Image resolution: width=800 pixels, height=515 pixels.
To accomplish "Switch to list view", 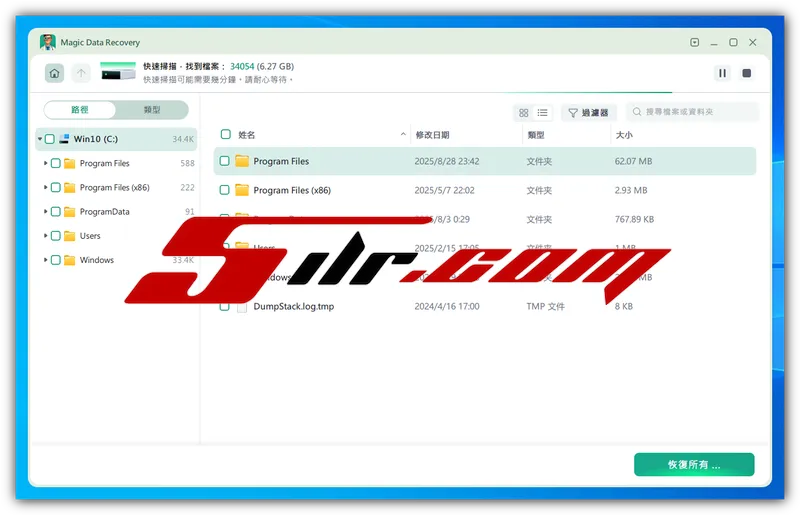I will click(x=542, y=112).
